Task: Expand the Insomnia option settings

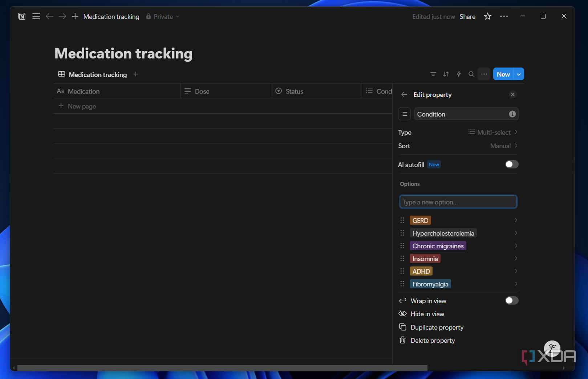Action: tap(516, 258)
